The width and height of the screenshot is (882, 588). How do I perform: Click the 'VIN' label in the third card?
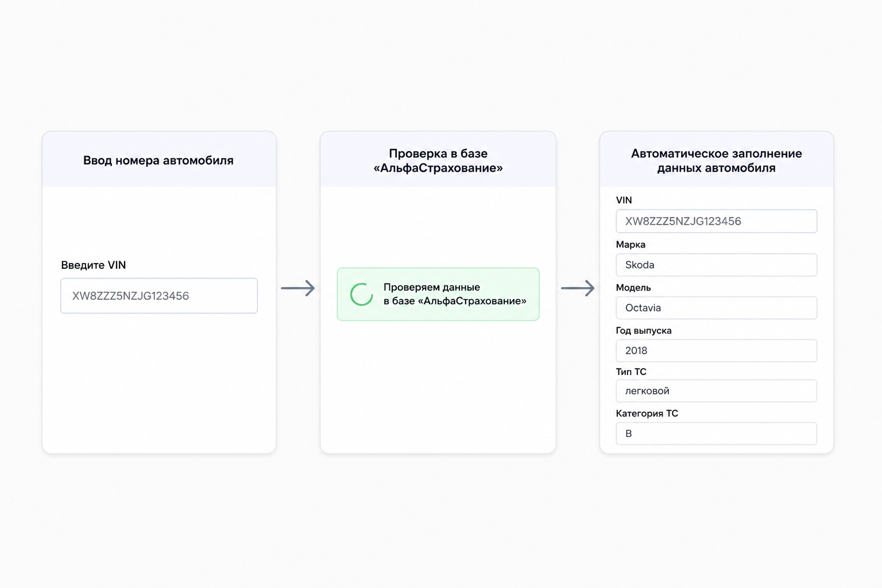coord(624,200)
